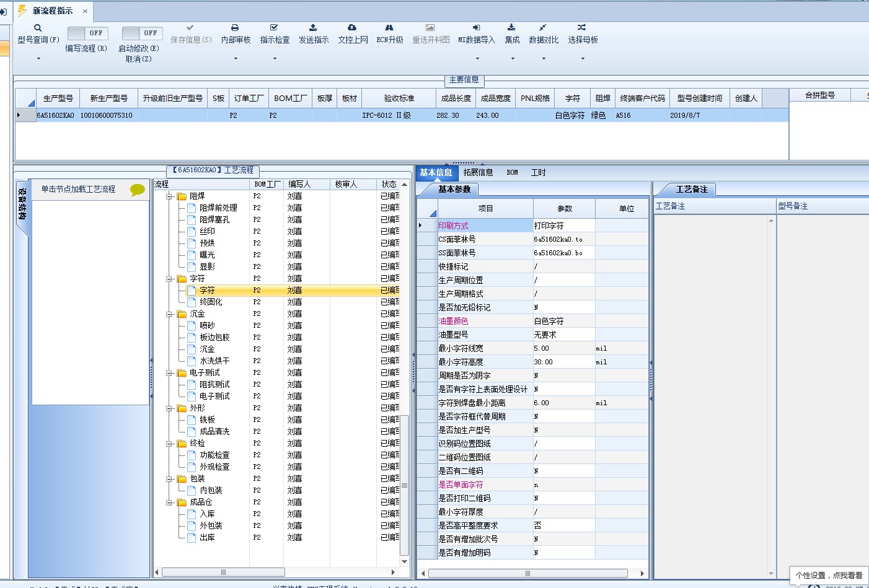
Task: Collapse the 外形 tree node
Action: (169, 408)
